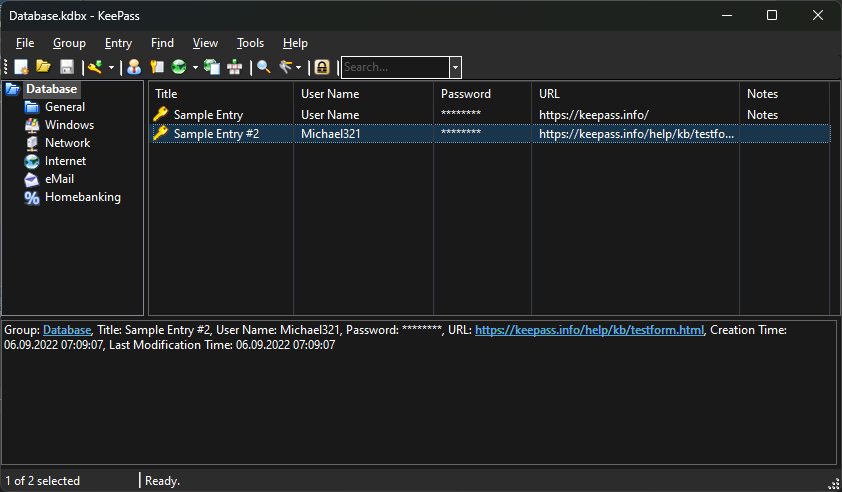Expand the Open URL dropdown arrow
This screenshot has height=492, width=842.
pos(195,68)
